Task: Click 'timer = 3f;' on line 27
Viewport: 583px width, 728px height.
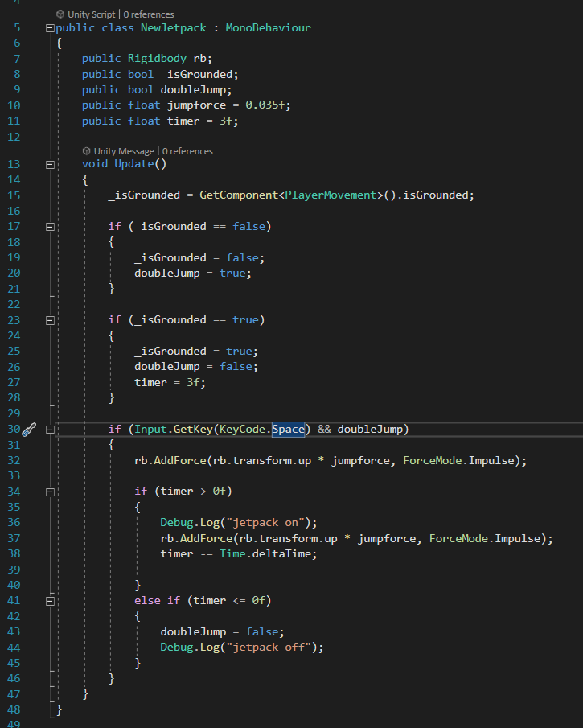Action: coord(170,383)
